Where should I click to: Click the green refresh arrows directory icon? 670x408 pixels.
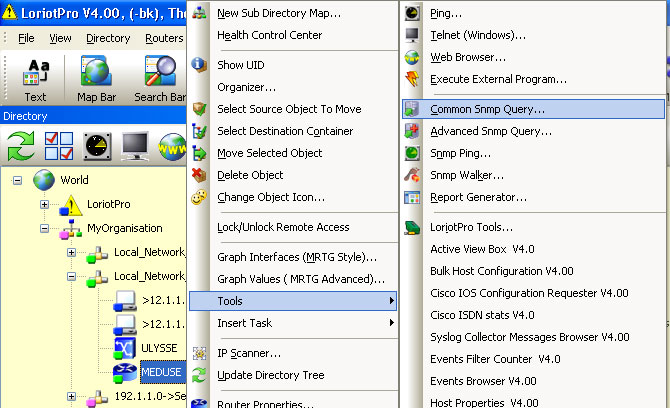coord(20,146)
